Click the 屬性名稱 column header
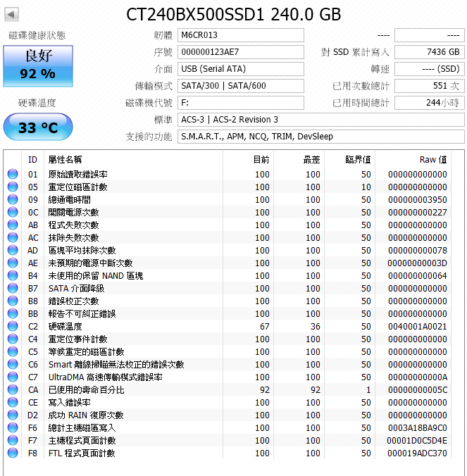Viewport: 467px width, 476px height. tap(133, 159)
